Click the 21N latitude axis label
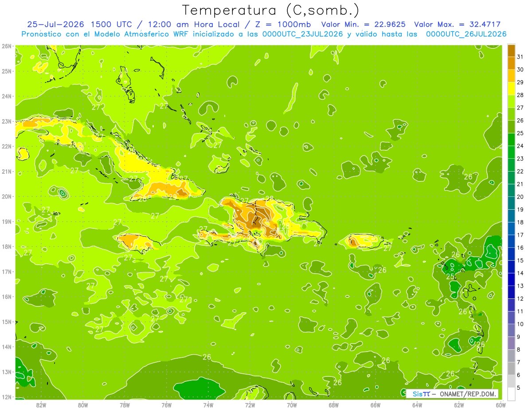 (x=6, y=172)
